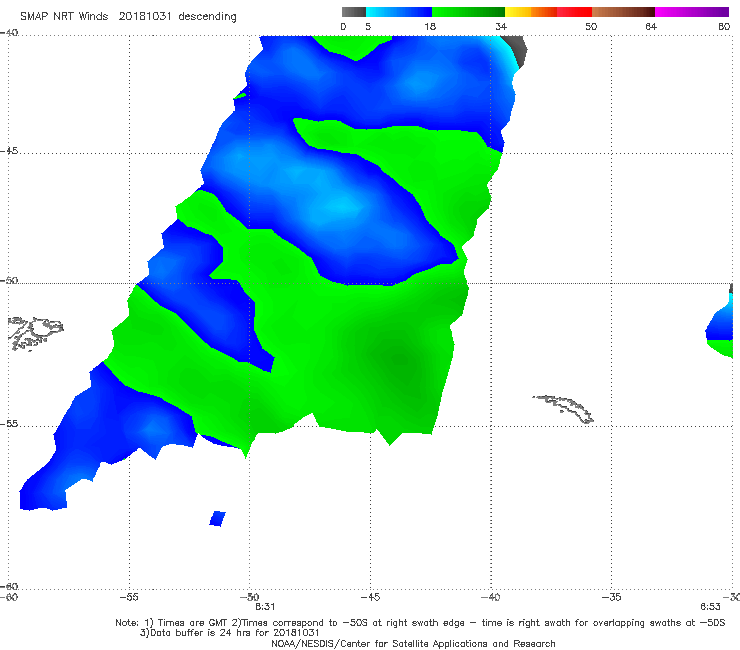Screen dimensions: 740x650
Task: Click the green 18–34 segment of the color bar
Action: coord(468,12)
